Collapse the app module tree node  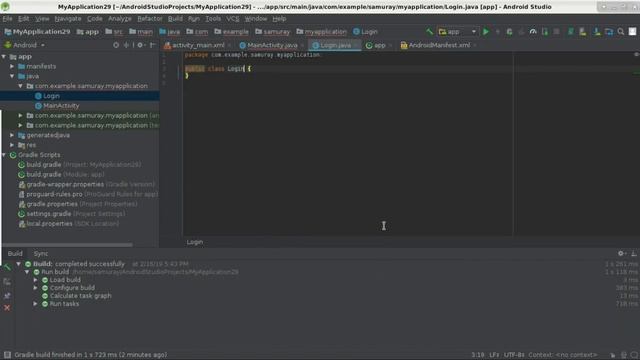(4, 57)
